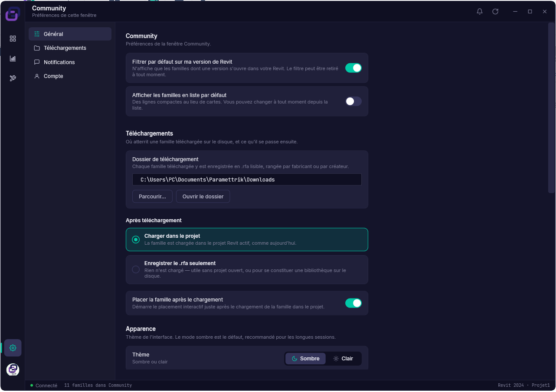
Task: Close the Community window
Action: tap(545, 12)
